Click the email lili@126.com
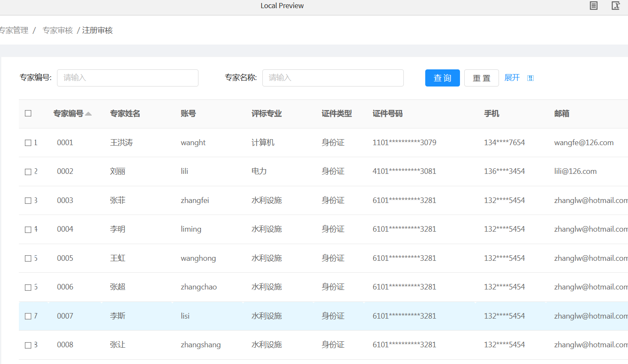The height and width of the screenshot is (364, 628). (x=575, y=171)
